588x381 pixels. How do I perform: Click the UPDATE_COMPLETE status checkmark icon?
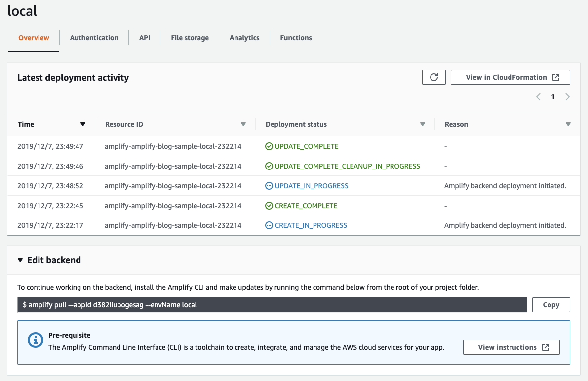click(x=269, y=146)
